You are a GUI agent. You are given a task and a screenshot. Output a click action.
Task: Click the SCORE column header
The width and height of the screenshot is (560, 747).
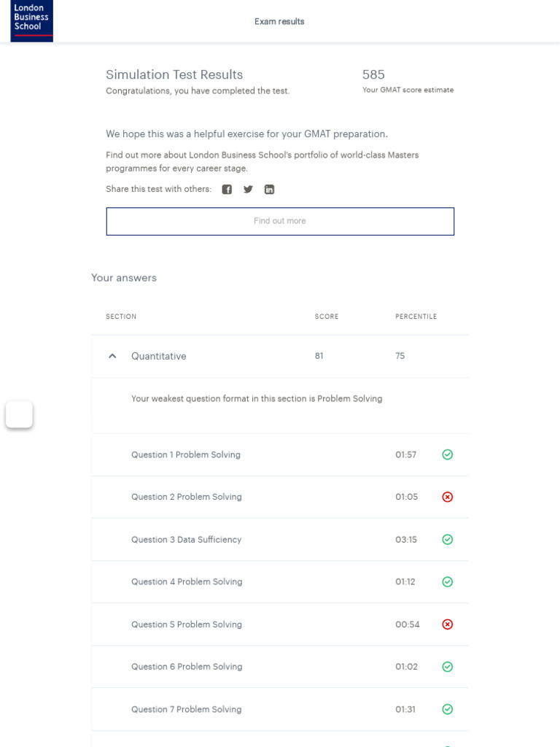click(x=327, y=317)
